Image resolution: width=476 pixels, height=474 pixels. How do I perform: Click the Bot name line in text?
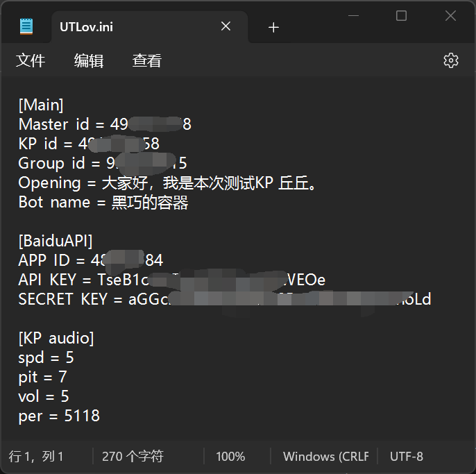[103, 203]
